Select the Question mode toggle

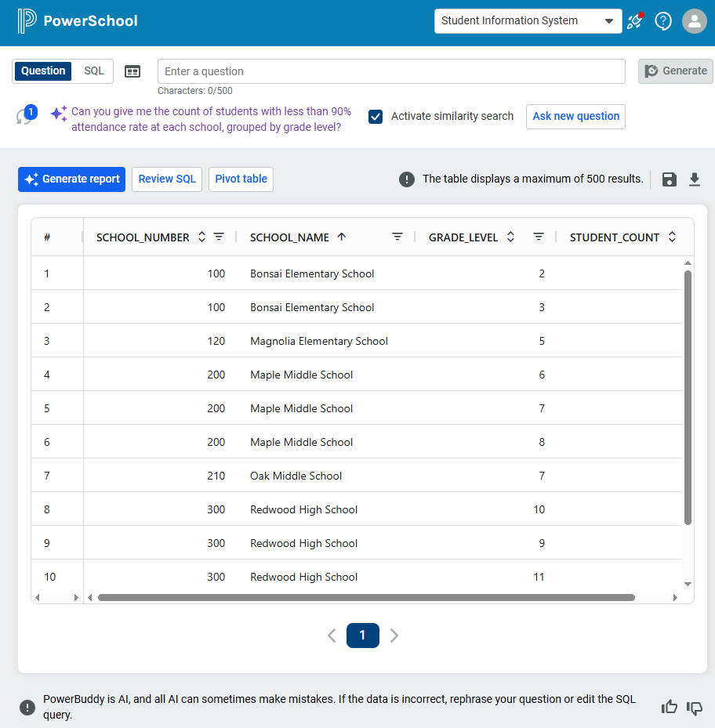click(43, 71)
